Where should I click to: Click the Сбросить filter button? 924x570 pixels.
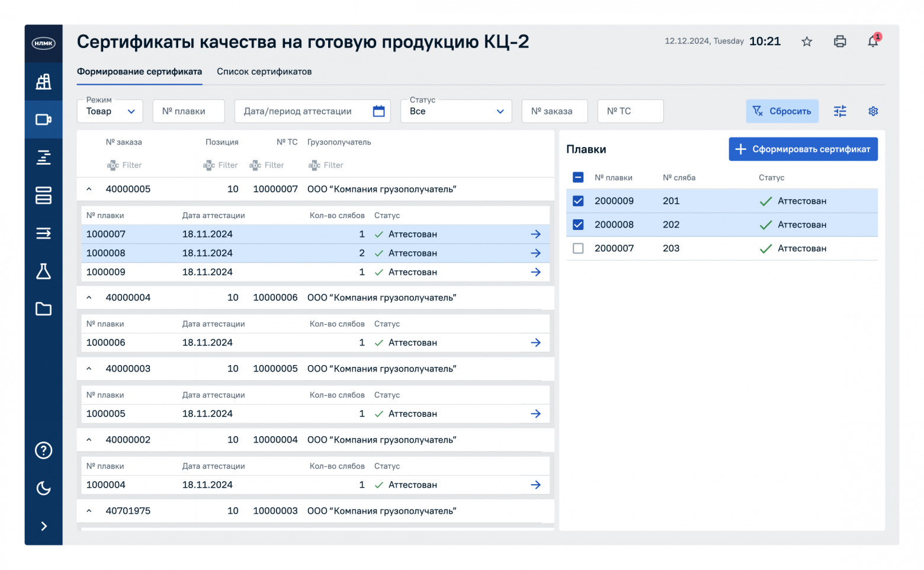[782, 111]
